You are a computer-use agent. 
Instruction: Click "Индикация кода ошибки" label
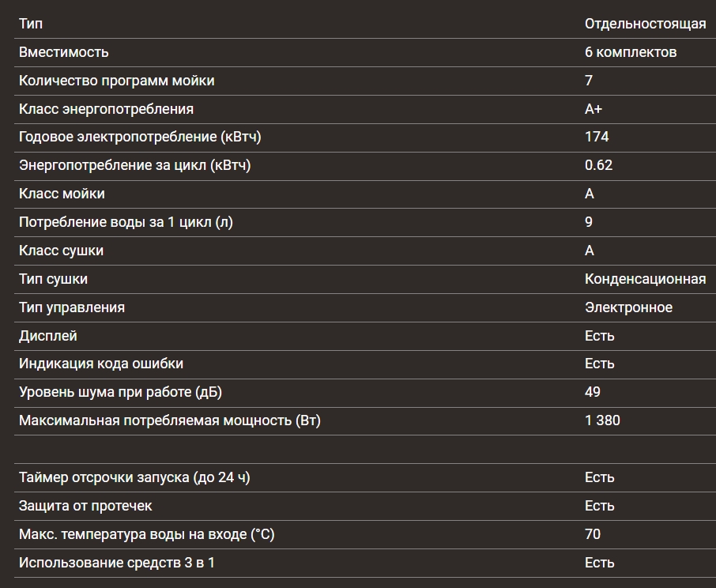coord(101,364)
